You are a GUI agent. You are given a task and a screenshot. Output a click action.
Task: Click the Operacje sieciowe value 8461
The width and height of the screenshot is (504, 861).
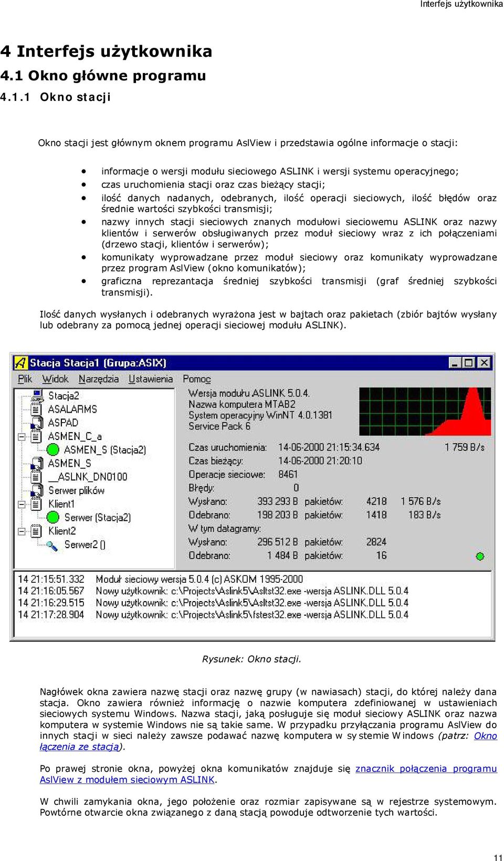[x=288, y=474]
